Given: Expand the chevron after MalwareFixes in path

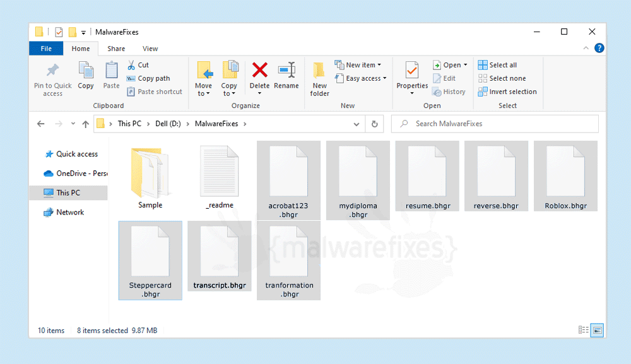Looking at the screenshot, I should [x=245, y=124].
